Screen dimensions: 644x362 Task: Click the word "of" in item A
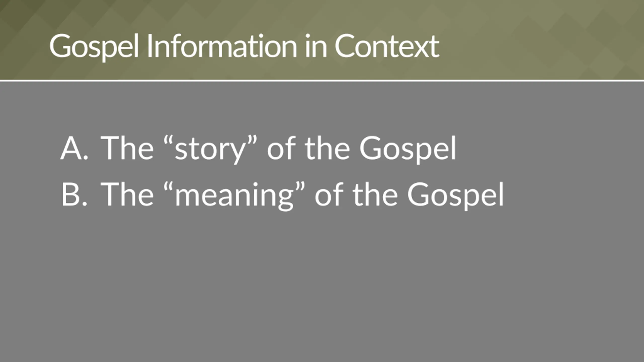pos(281,148)
